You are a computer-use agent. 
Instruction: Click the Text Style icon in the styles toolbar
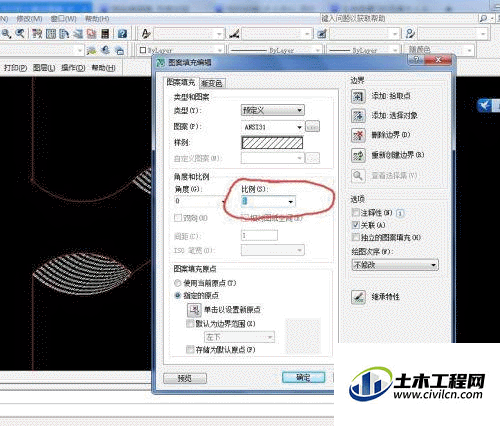coord(146,33)
